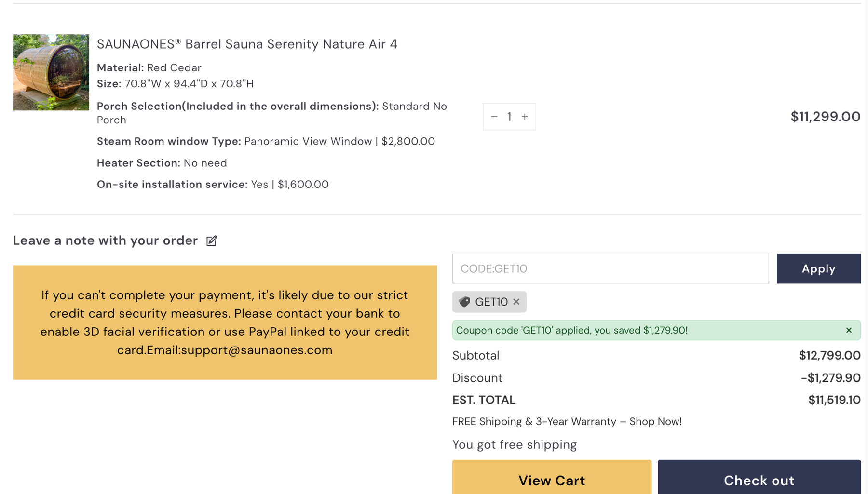This screenshot has width=868, height=494.
Task: Click the edit note pencil icon
Action: click(x=212, y=240)
